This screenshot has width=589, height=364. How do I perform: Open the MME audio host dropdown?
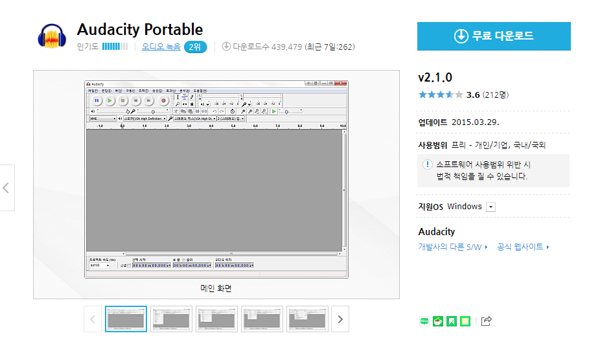[x=103, y=119]
